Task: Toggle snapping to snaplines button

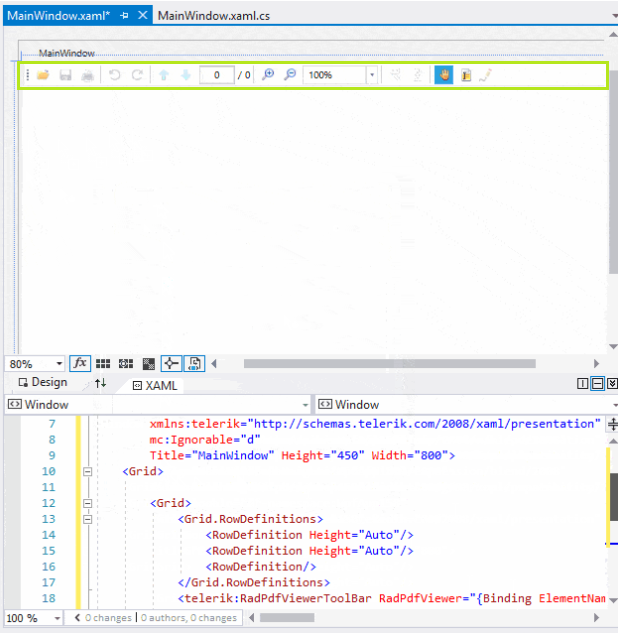Action: 171,364
